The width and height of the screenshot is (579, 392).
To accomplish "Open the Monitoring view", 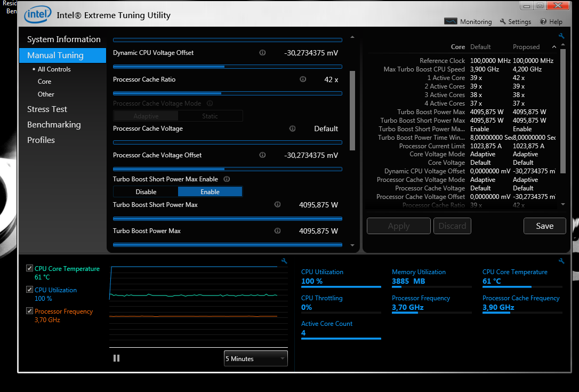I will [468, 21].
